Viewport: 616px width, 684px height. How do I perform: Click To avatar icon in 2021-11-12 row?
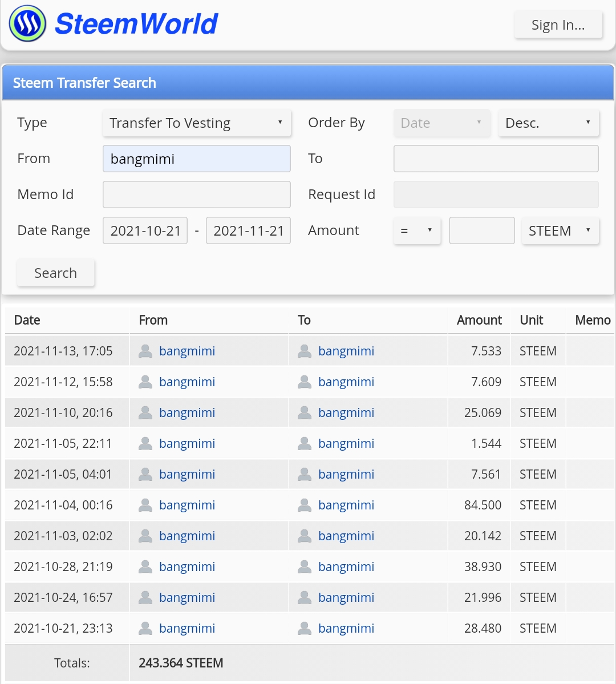tap(305, 382)
